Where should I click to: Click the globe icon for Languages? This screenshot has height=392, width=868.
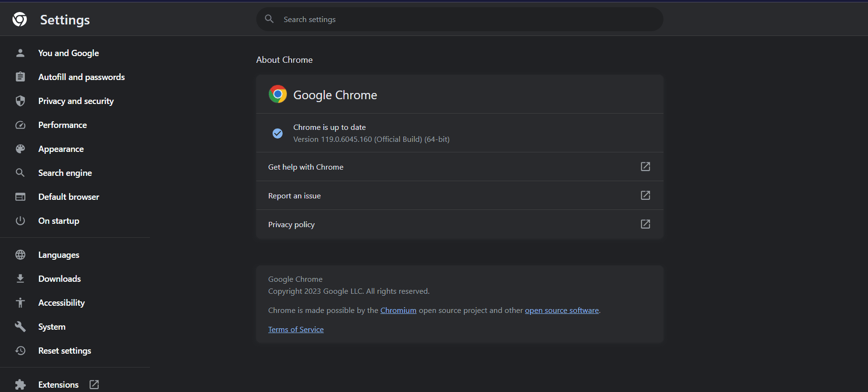pyautogui.click(x=20, y=254)
